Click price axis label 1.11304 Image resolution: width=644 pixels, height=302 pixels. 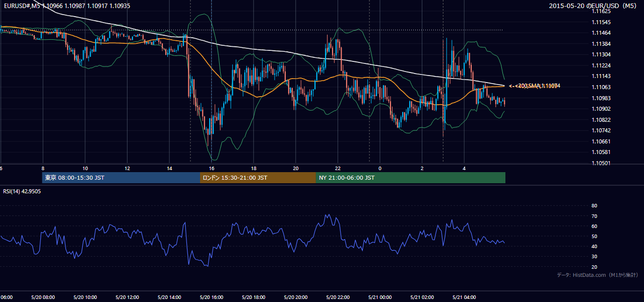601,54
